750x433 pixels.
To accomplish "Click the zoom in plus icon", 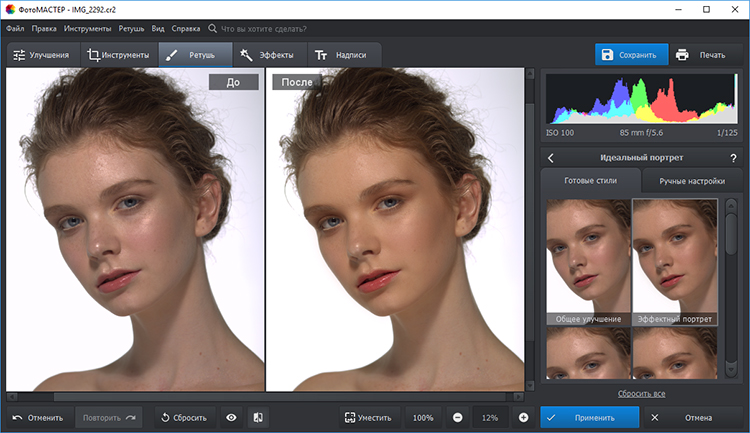I will (x=523, y=417).
